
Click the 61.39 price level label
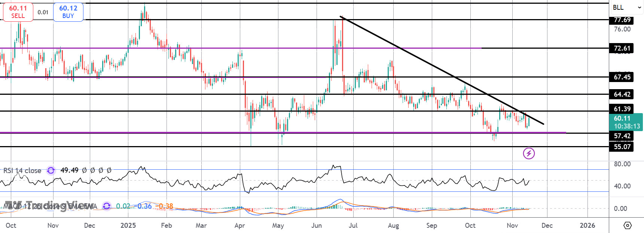pyautogui.click(x=622, y=109)
